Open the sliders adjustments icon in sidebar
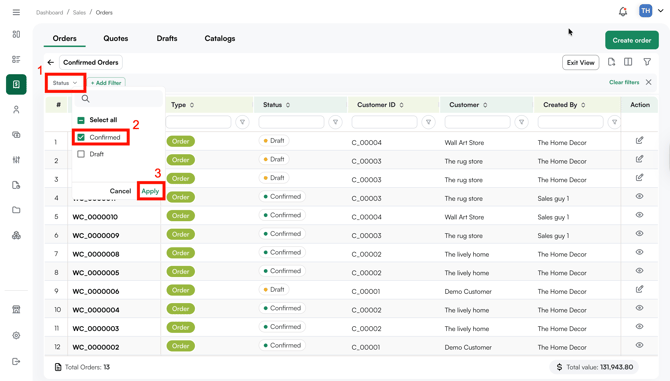670x381 pixels. tap(16, 160)
